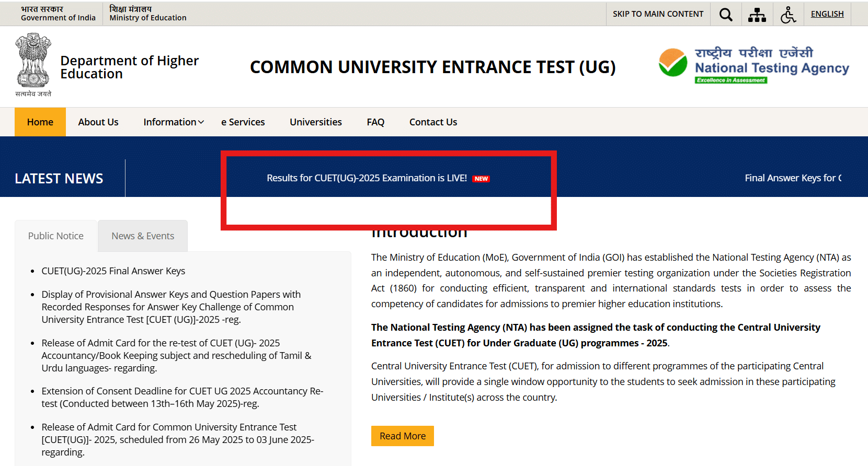Navigate to Universities page
This screenshot has width=868, height=466.
pyautogui.click(x=316, y=122)
